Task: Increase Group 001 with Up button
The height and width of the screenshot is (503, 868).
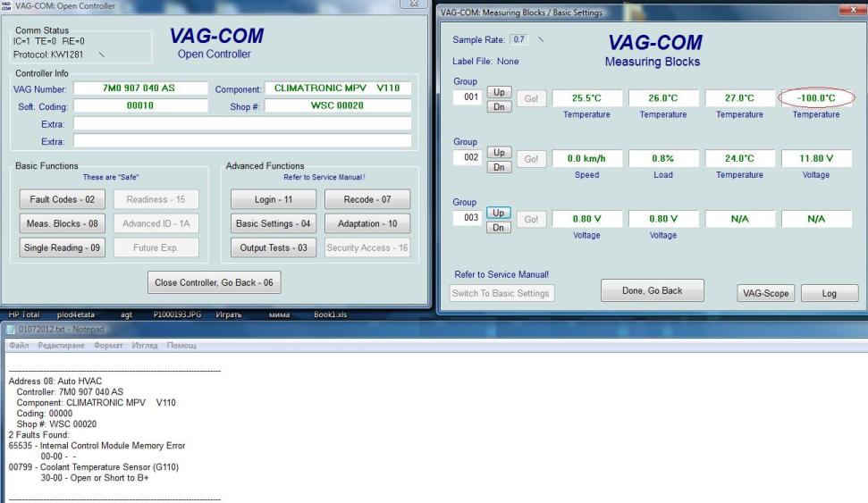Action: click(x=500, y=93)
